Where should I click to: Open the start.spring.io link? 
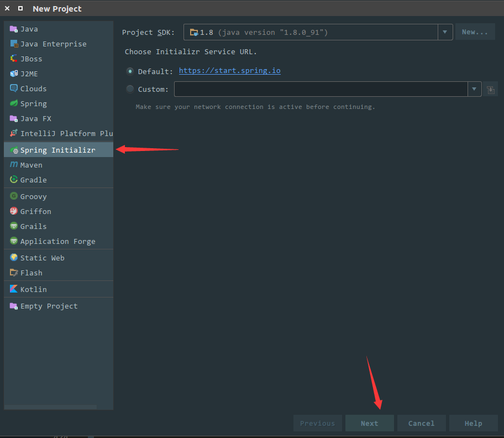229,71
